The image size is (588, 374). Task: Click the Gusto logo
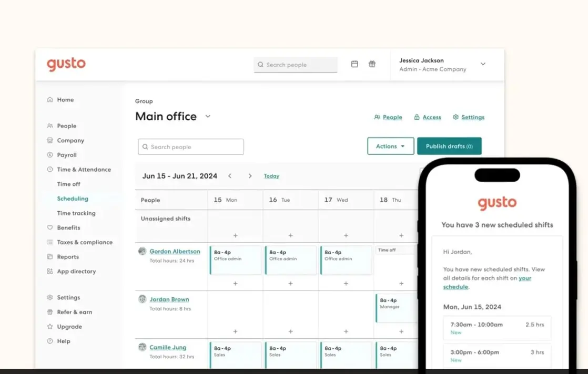click(x=66, y=64)
